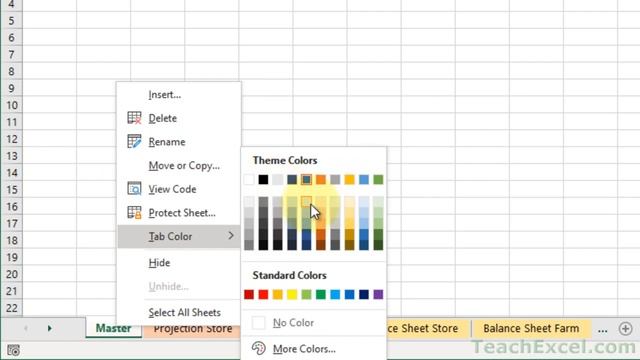Viewport: 640px width, 360px height.
Task: Select row 22 header
Action: coord(11,308)
